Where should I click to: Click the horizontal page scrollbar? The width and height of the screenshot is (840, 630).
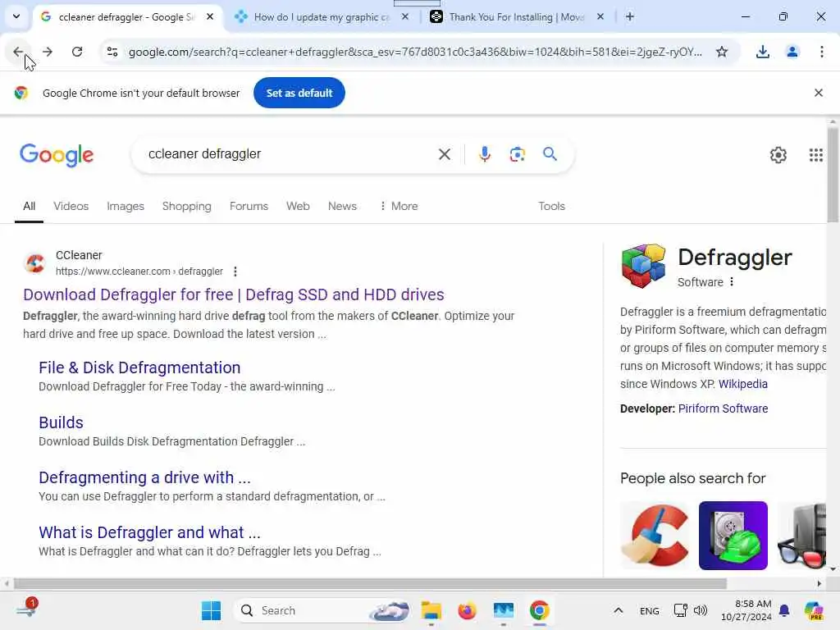[370, 583]
